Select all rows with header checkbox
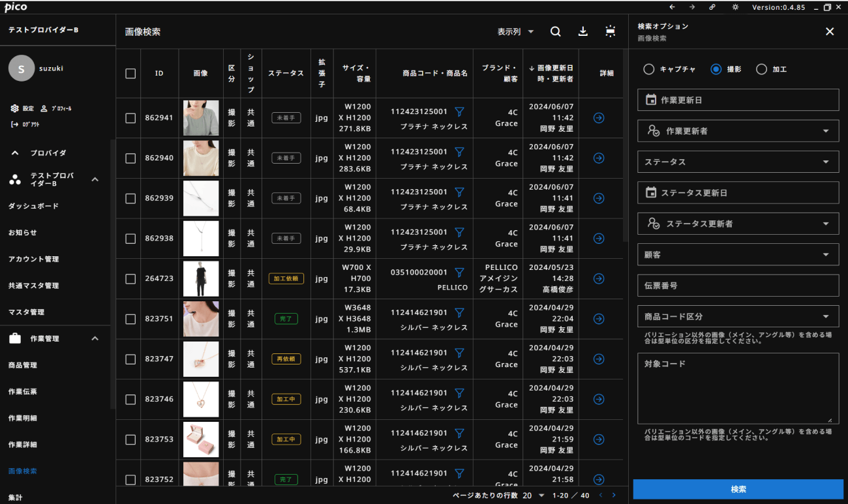Viewport: 848px width, 504px height. tap(130, 74)
